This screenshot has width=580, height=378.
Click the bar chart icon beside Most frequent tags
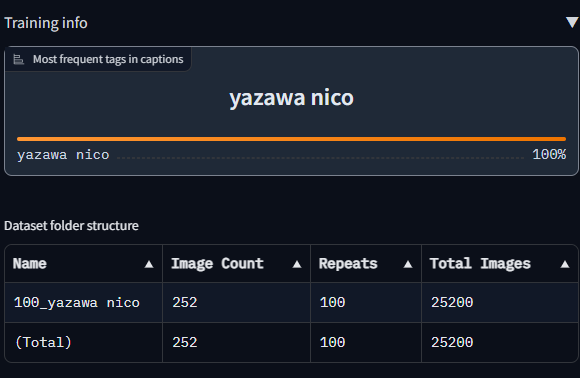pos(18,59)
